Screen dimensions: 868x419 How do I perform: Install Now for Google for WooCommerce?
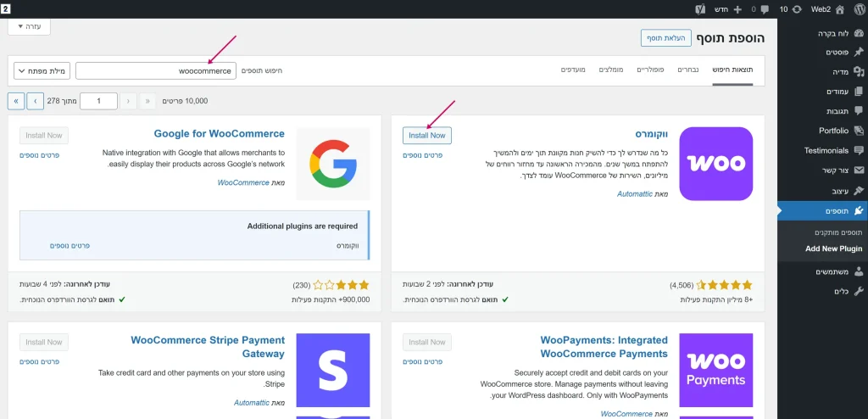click(x=44, y=135)
